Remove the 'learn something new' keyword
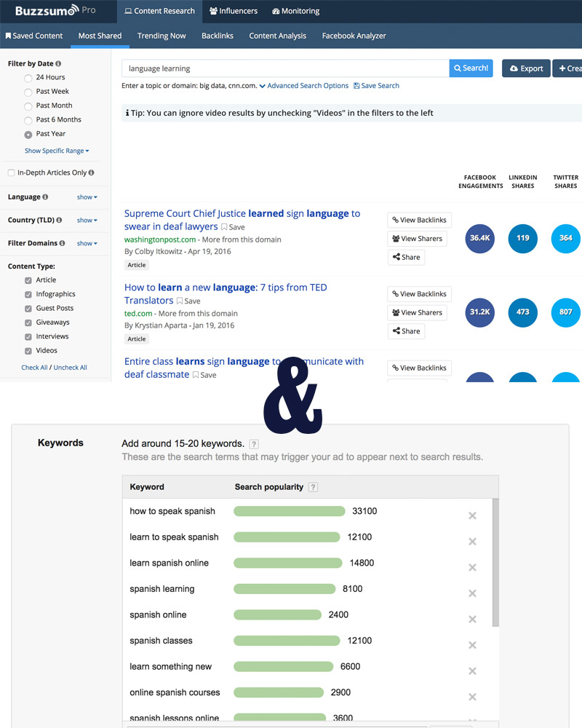This screenshot has height=728, width=582. (472, 671)
